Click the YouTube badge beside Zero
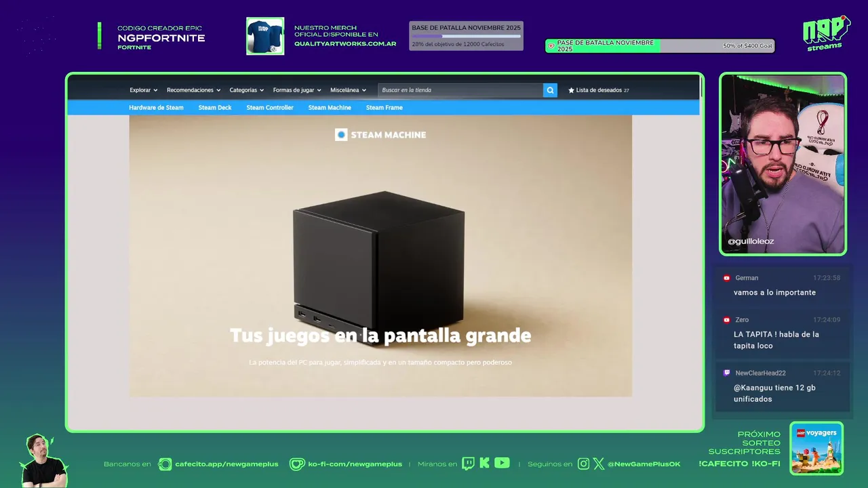Viewport: 868px width, 488px height. pyautogui.click(x=726, y=320)
